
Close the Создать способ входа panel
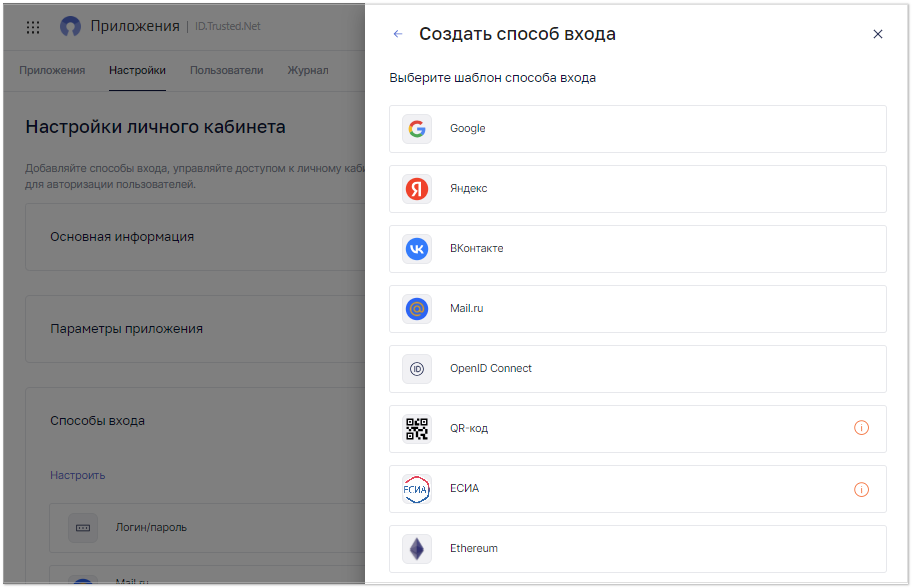pos(878,34)
